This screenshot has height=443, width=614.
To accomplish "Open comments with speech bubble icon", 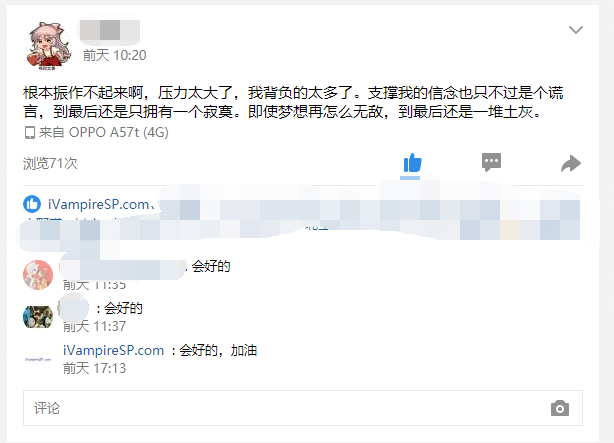I will [x=491, y=162].
